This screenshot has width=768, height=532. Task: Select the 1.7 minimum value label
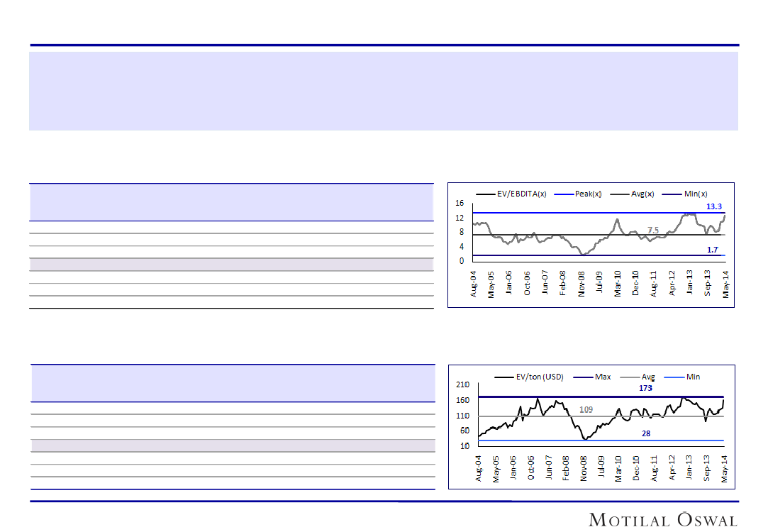(713, 250)
